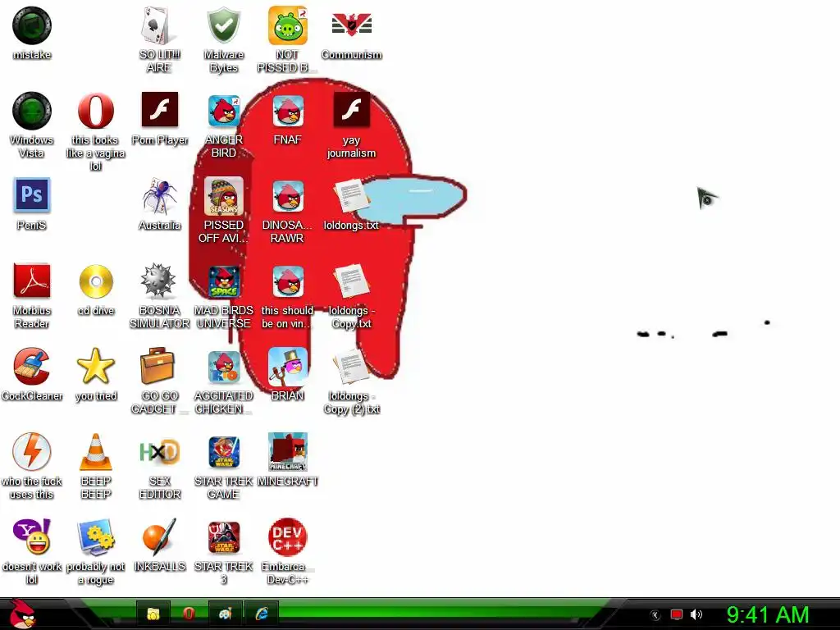
Task: Click the 'who the fuck uses this' icon
Action: click(x=32, y=452)
